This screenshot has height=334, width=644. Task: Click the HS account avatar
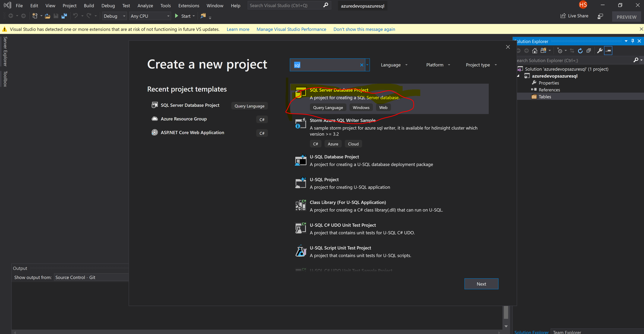[x=583, y=5]
